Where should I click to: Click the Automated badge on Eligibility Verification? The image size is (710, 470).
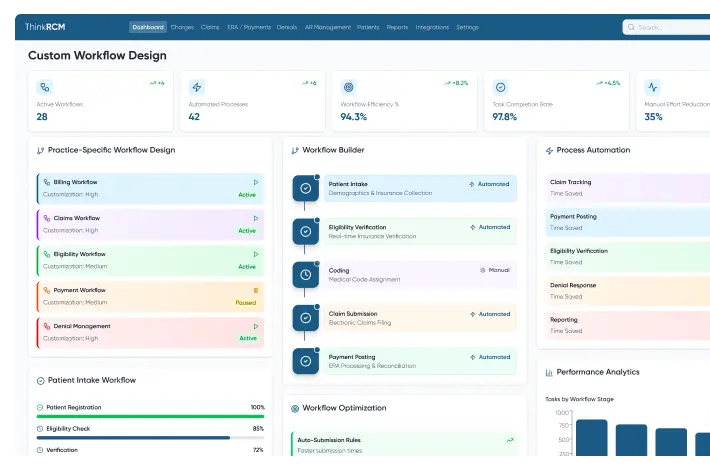coord(490,227)
